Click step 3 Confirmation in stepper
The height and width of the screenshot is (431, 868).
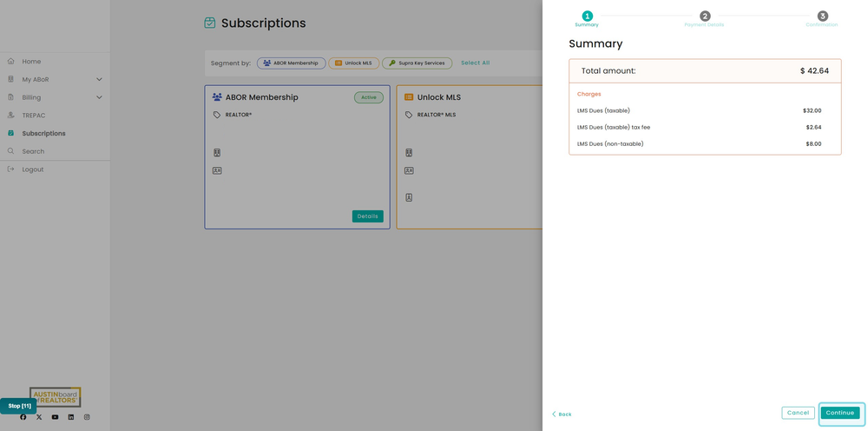822,19
